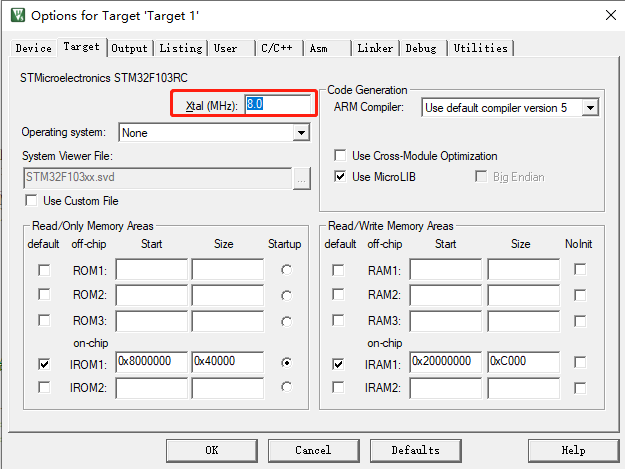Toggle the IRAM1 default checkbox
625x469 pixels.
338,364
